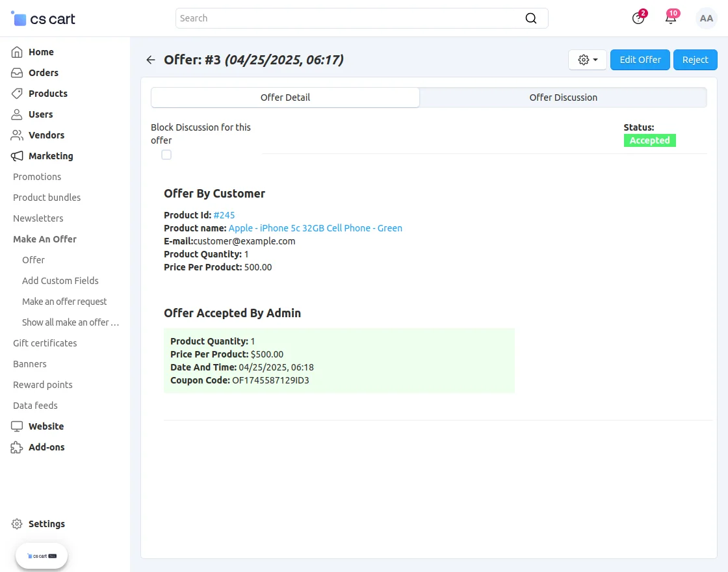This screenshot has width=728, height=572.
Task: Click inside the Search field
Action: [351, 18]
